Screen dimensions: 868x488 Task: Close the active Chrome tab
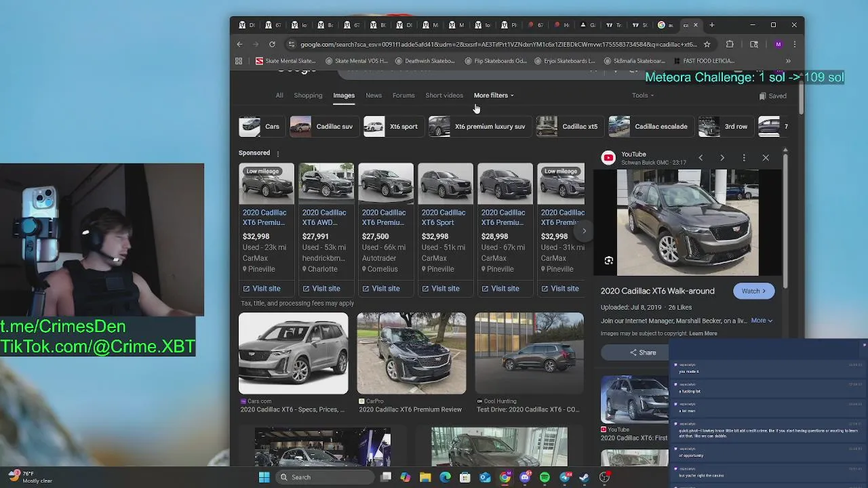(x=695, y=25)
